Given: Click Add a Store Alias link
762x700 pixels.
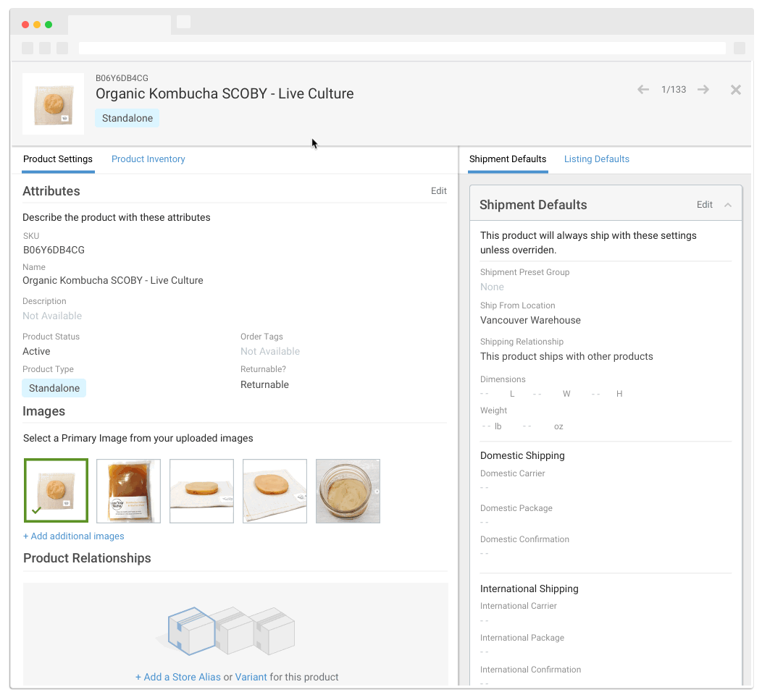Looking at the screenshot, I should [x=177, y=678].
